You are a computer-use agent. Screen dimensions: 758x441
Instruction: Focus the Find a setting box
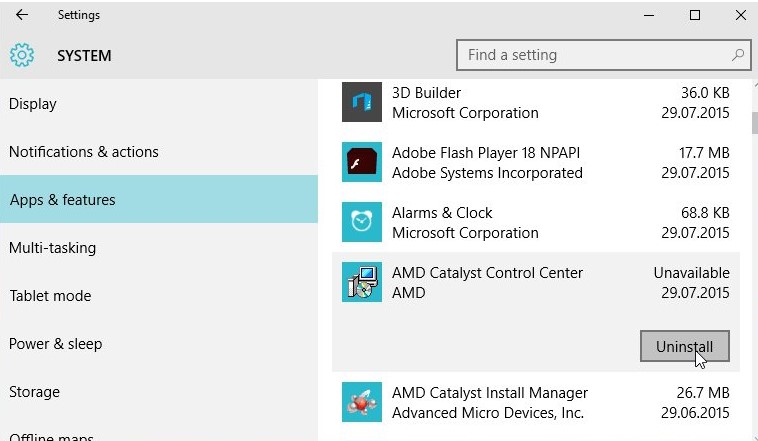[603, 55]
